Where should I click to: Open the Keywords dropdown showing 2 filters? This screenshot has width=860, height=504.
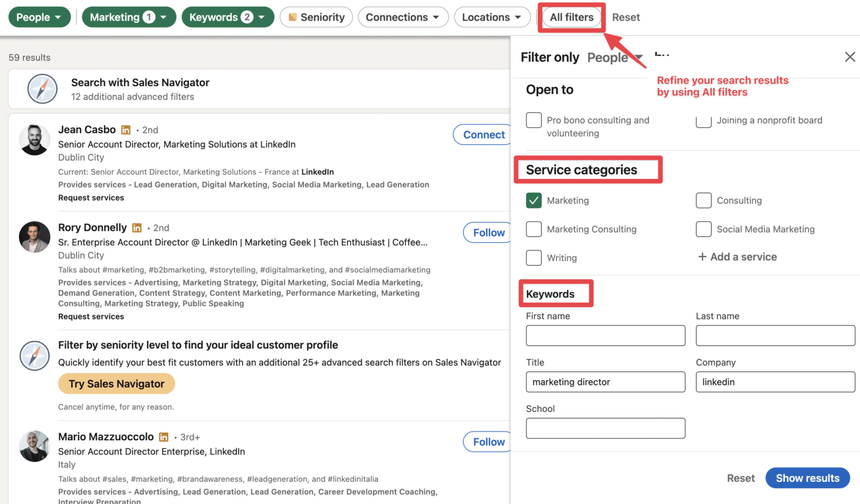click(x=228, y=17)
